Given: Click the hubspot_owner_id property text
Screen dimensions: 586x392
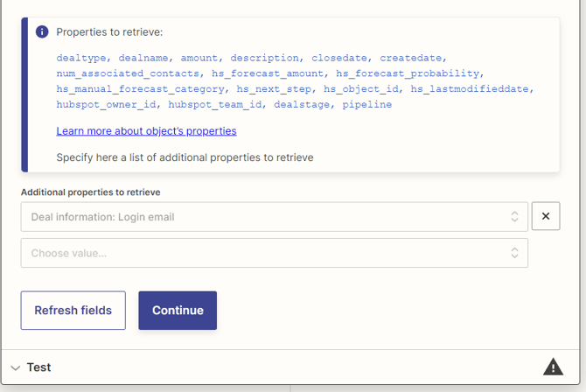Looking at the screenshot, I should [106, 105].
